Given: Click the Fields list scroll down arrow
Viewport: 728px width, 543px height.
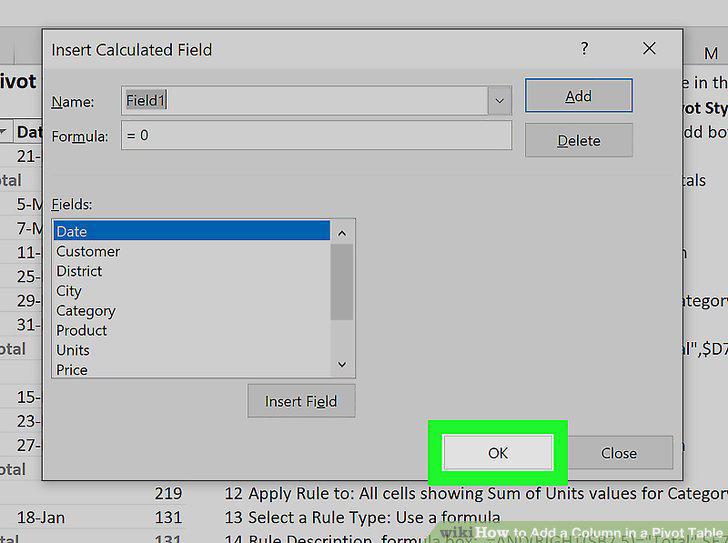Looking at the screenshot, I should click(342, 364).
